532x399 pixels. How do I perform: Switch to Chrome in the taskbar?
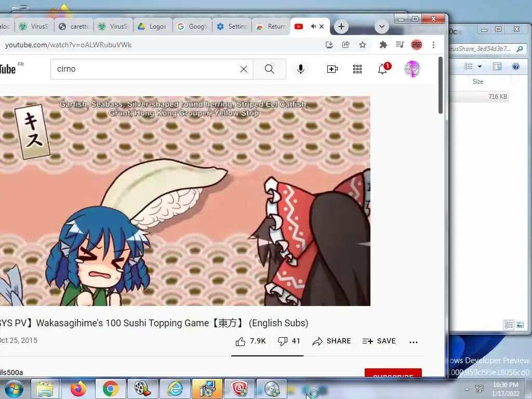pos(110,389)
